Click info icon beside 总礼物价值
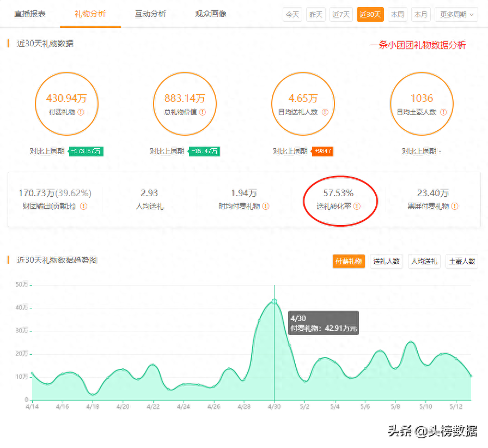This screenshot has width=488, height=448. point(203,112)
